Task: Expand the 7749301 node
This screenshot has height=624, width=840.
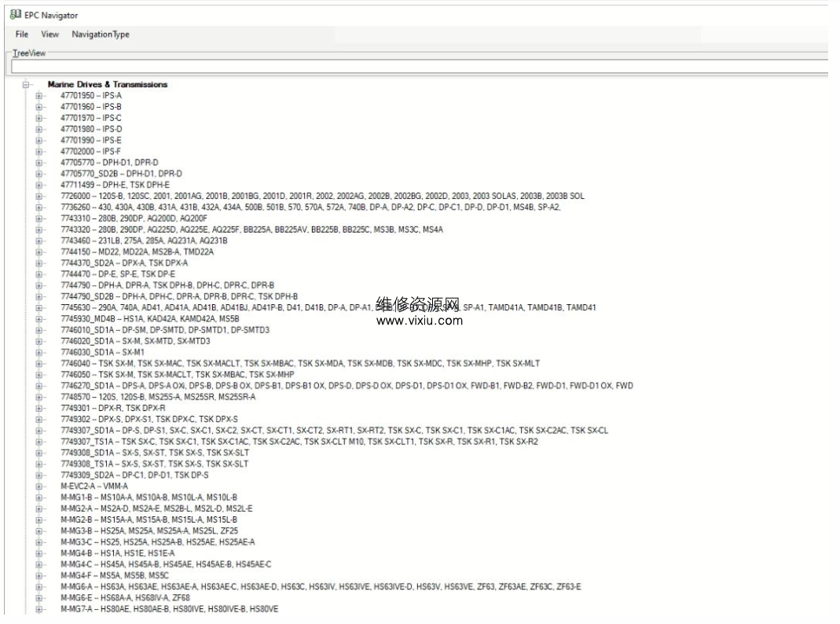Action: pyautogui.click(x=39, y=408)
